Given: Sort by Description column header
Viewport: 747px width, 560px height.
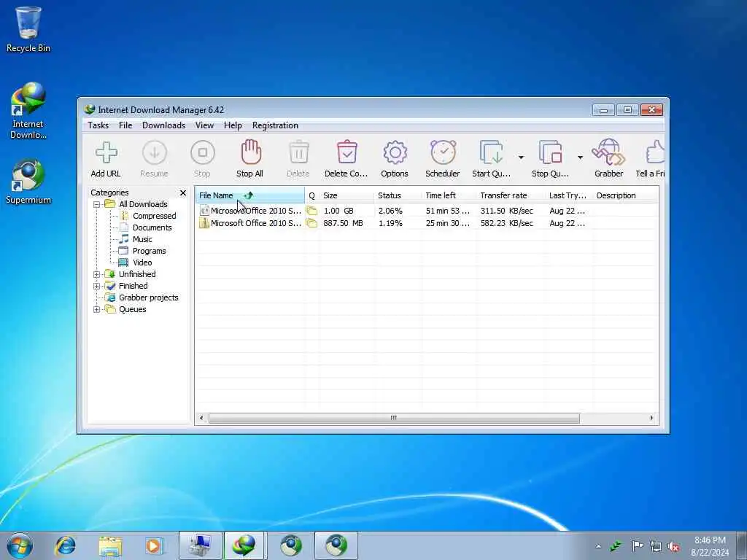Looking at the screenshot, I should pyautogui.click(x=625, y=195).
